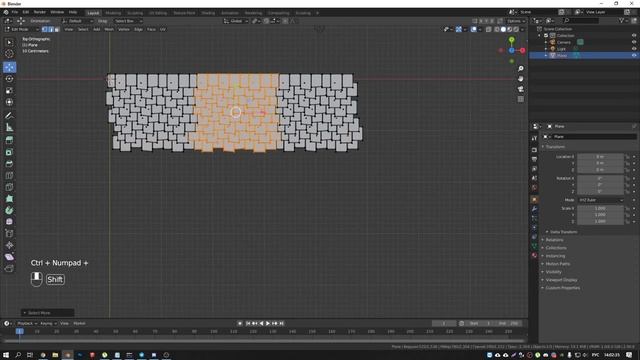The height and width of the screenshot is (360, 640).
Task: Open the File menu
Action: pyautogui.click(x=15, y=12)
